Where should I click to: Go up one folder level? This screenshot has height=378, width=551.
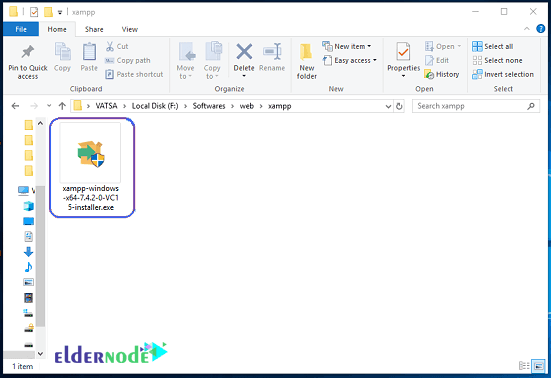pos(62,106)
